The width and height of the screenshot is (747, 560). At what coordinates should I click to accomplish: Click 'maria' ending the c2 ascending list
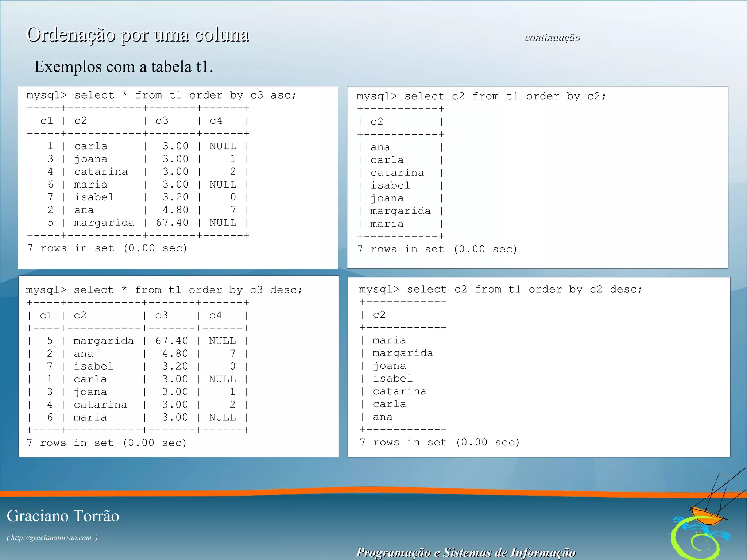[x=387, y=224]
